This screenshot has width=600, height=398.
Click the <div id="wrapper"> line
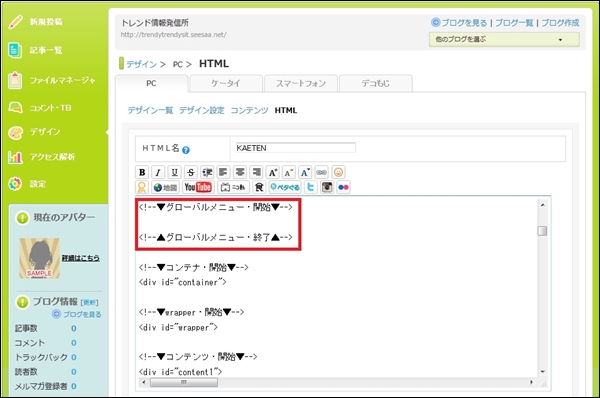point(178,328)
